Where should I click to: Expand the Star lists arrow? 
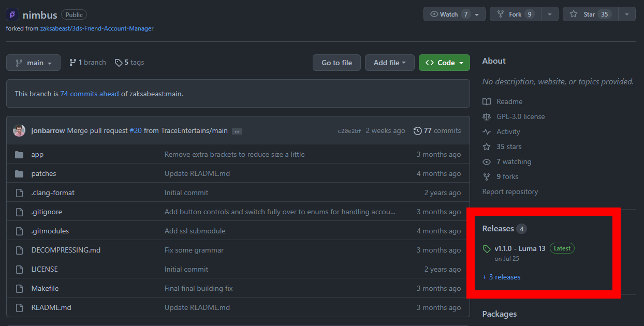coord(626,14)
